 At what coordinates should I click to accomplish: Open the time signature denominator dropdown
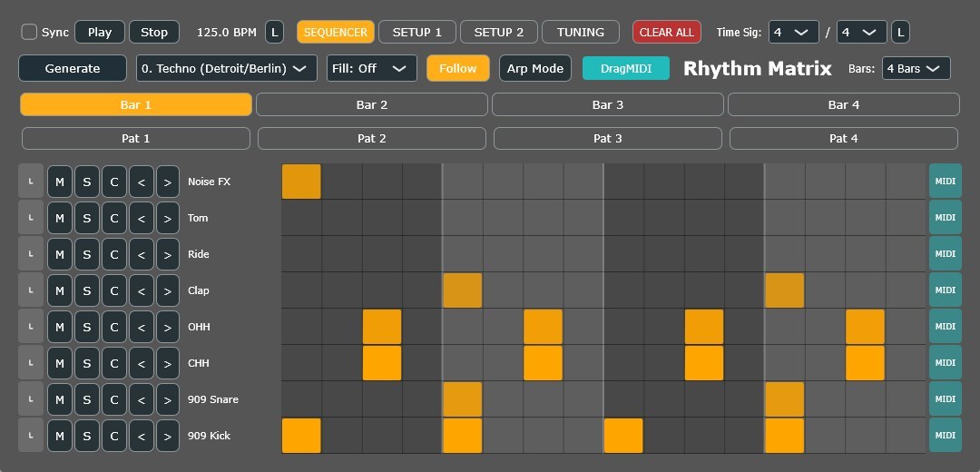tap(862, 32)
